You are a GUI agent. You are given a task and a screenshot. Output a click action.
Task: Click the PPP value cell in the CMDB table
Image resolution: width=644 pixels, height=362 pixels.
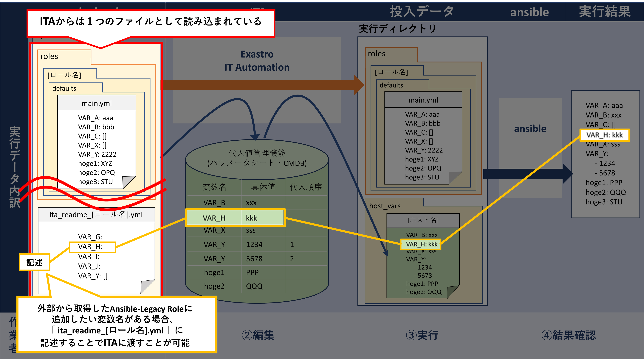coord(252,272)
